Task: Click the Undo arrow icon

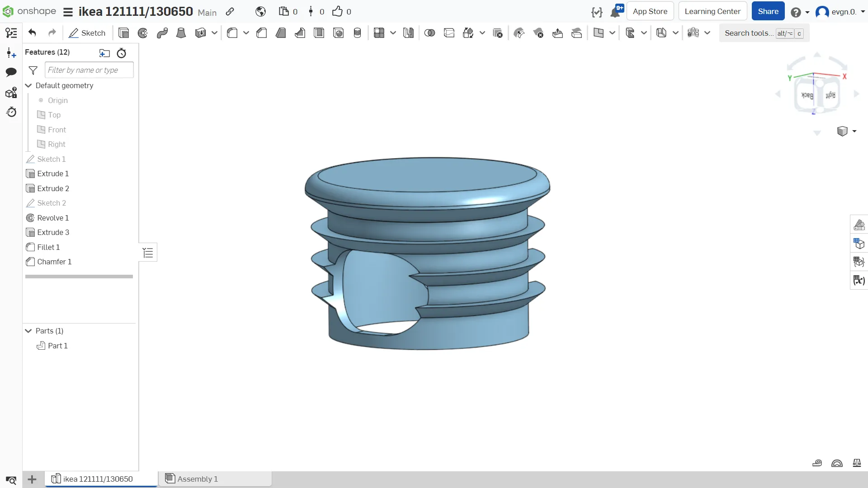Action: pyautogui.click(x=32, y=33)
